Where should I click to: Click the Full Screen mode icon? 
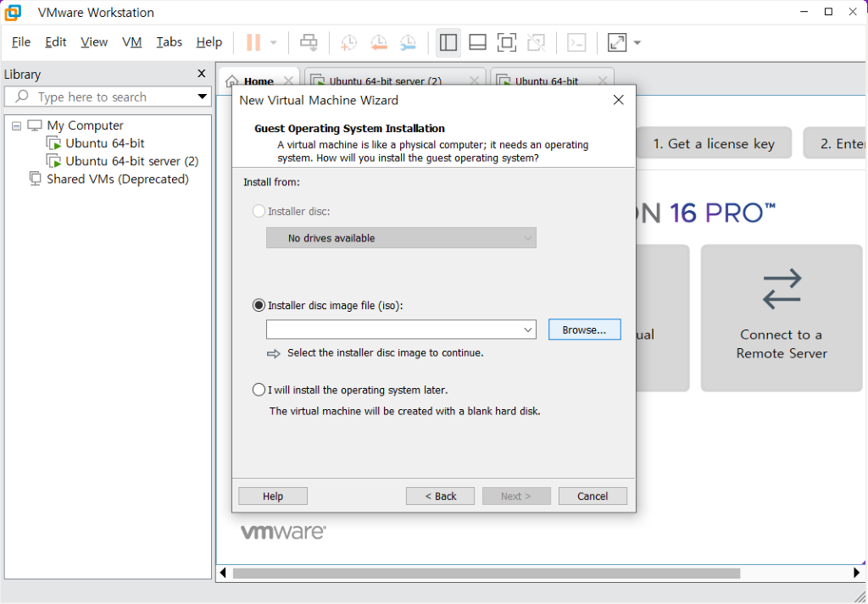pos(507,42)
